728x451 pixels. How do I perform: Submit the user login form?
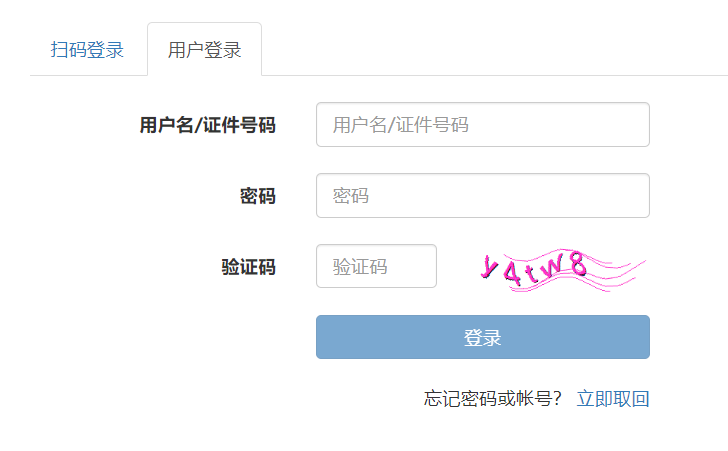(x=482, y=337)
